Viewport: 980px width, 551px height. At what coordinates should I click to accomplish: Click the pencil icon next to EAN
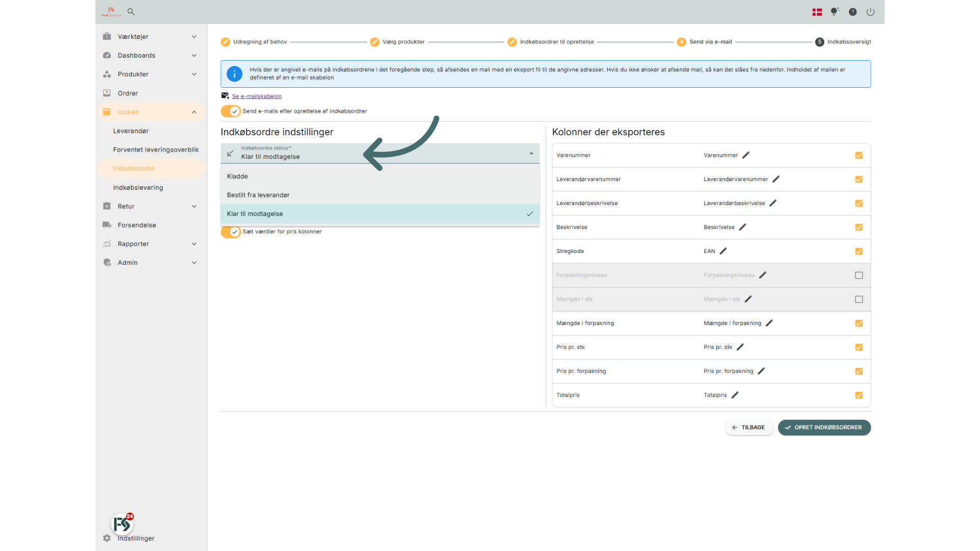pyautogui.click(x=723, y=251)
